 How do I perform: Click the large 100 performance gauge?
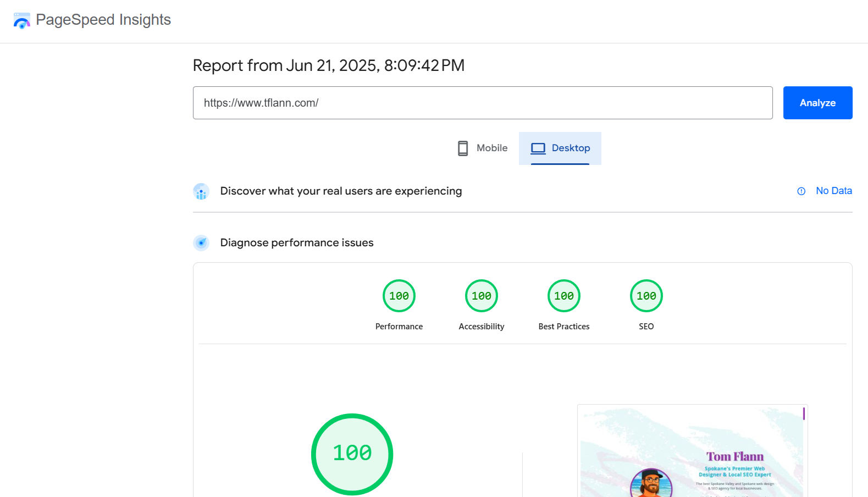tap(352, 454)
